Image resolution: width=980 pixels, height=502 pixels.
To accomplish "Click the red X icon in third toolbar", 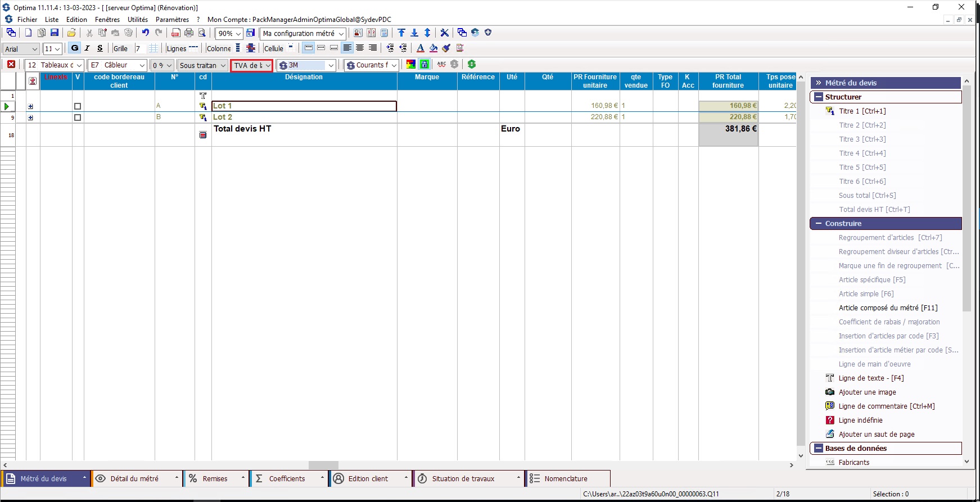I will click(11, 65).
